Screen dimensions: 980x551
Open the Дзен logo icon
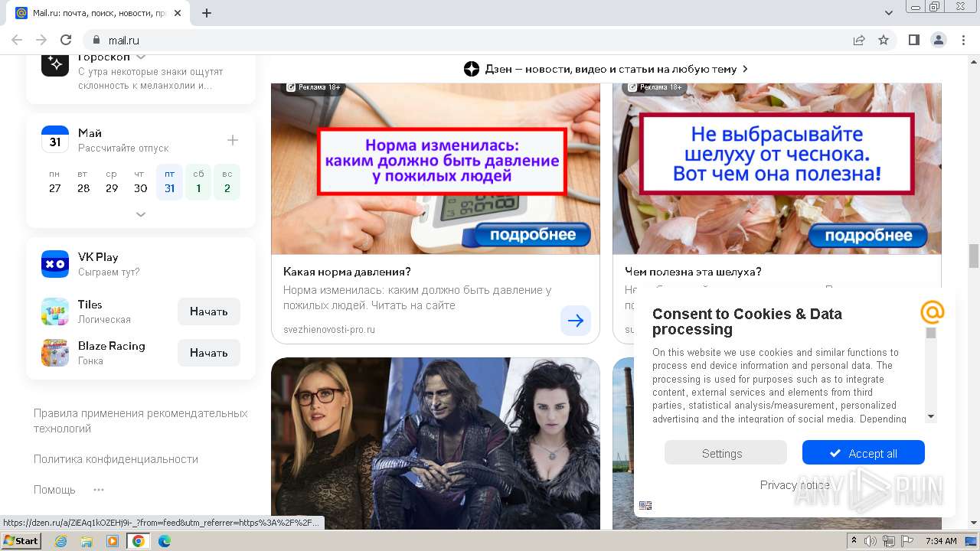click(x=472, y=69)
